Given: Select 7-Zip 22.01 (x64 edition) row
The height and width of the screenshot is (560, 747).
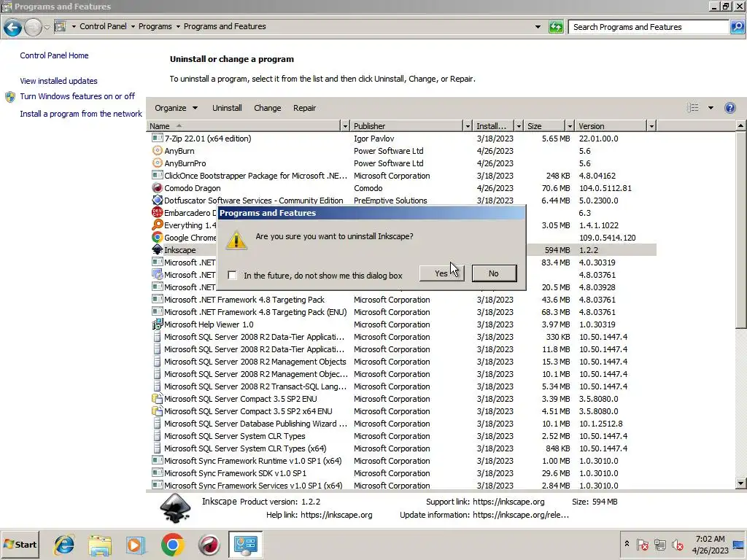Looking at the screenshot, I should [401, 138].
